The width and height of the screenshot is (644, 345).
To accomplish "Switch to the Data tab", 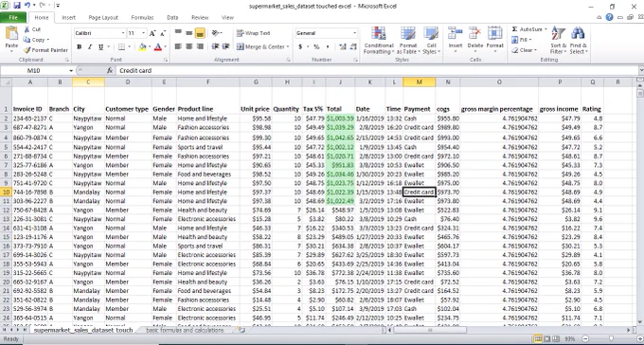I will tap(172, 18).
